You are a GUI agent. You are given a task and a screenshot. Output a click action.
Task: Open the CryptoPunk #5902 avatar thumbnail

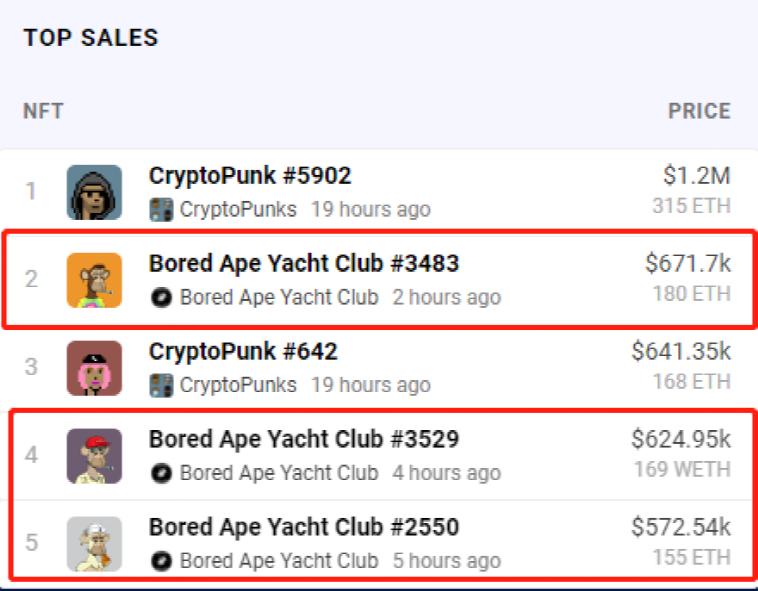click(94, 192)
